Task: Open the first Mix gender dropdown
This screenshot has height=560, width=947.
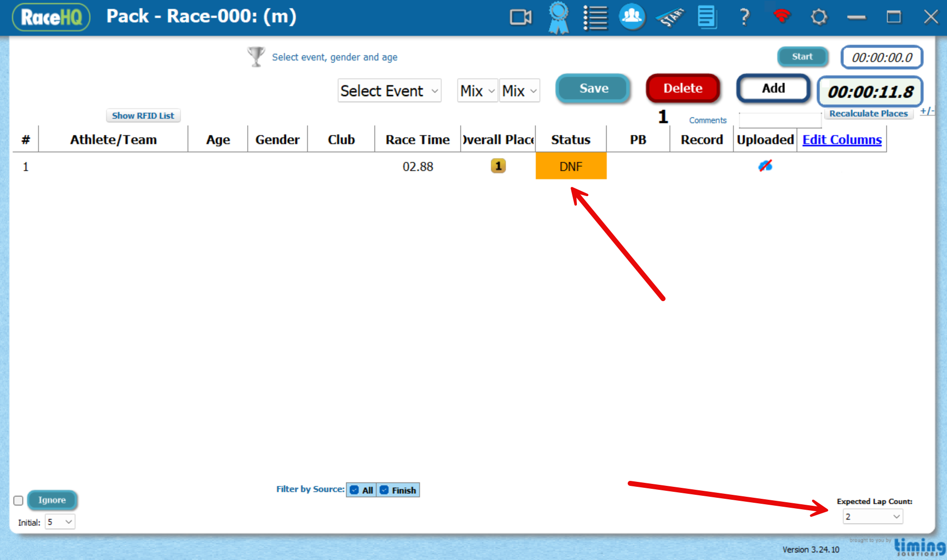Action: pyautogui.click(x=477, y=91)
